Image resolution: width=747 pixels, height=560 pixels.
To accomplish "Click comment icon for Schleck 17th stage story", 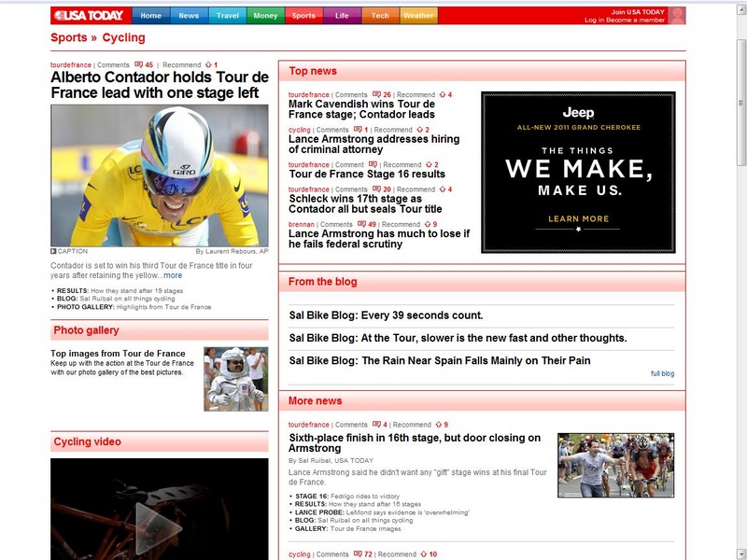I will [x=376, y=189].
